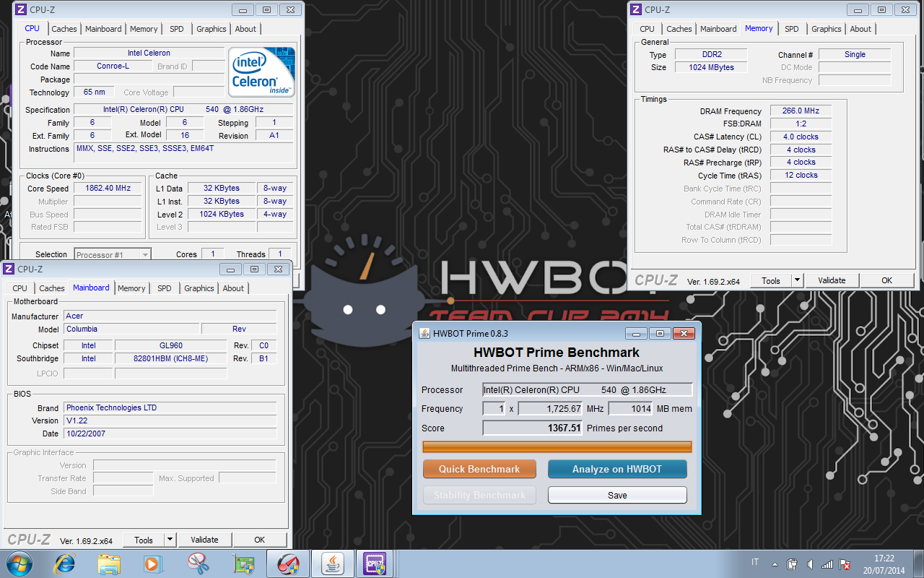This screenshot has width=924, height=578.
Task: Switch to CPU tab in the Mainboard CPU-Z window
Action: point(19,288)
